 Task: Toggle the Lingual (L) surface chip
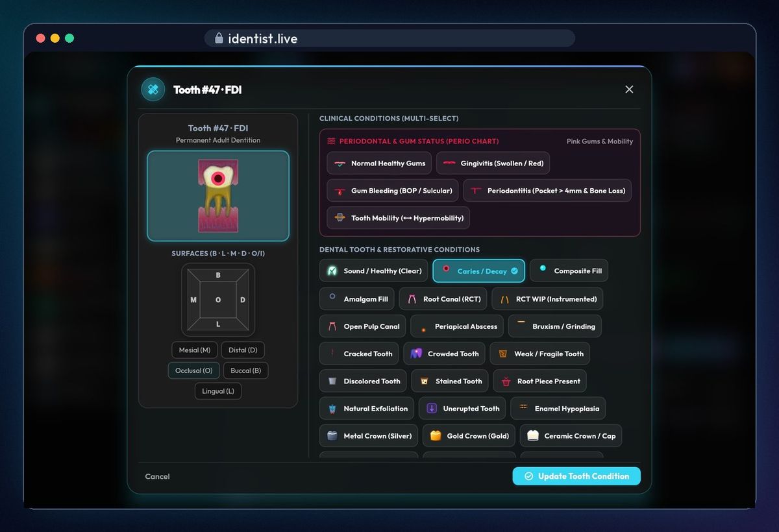coord(218,391)
